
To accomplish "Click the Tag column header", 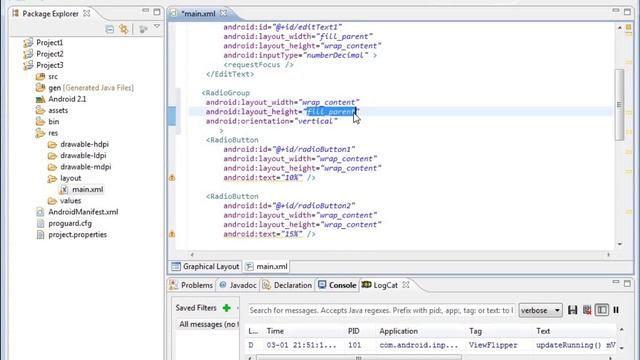I will (x=475, y=331).
